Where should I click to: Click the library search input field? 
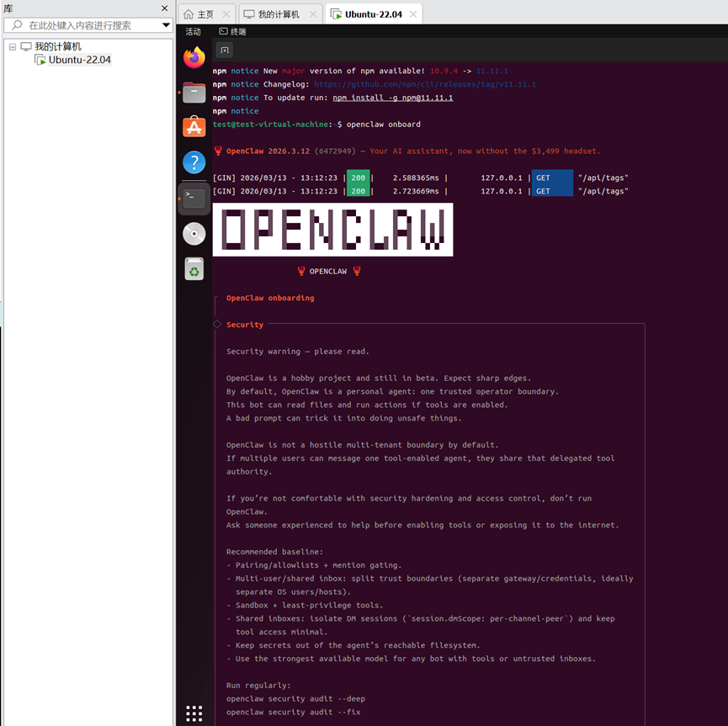click(88, 25)
